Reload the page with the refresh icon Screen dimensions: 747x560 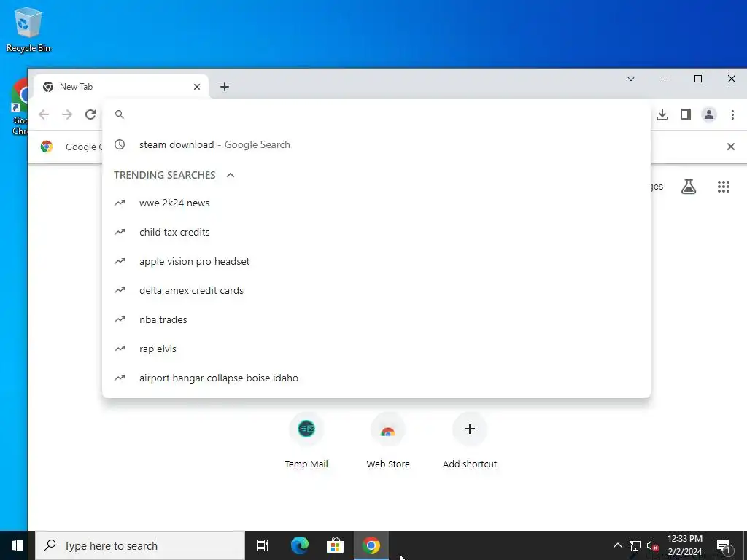(90, 114)
